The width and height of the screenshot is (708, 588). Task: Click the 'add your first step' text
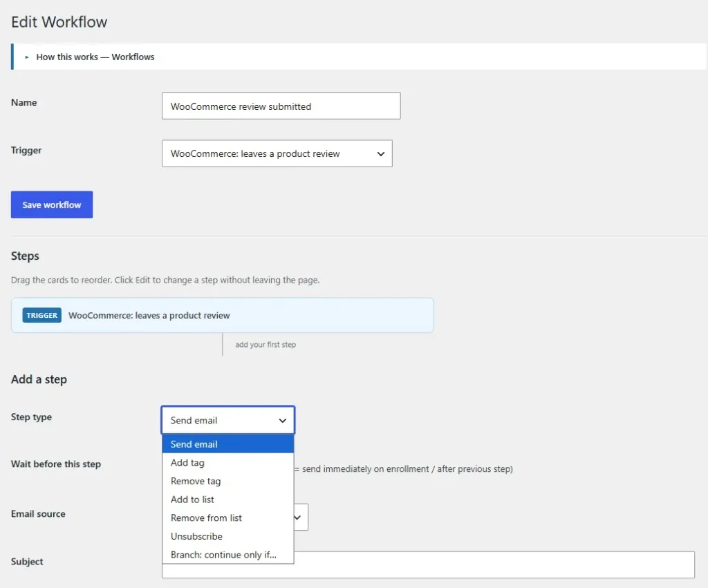click(265, 345)
